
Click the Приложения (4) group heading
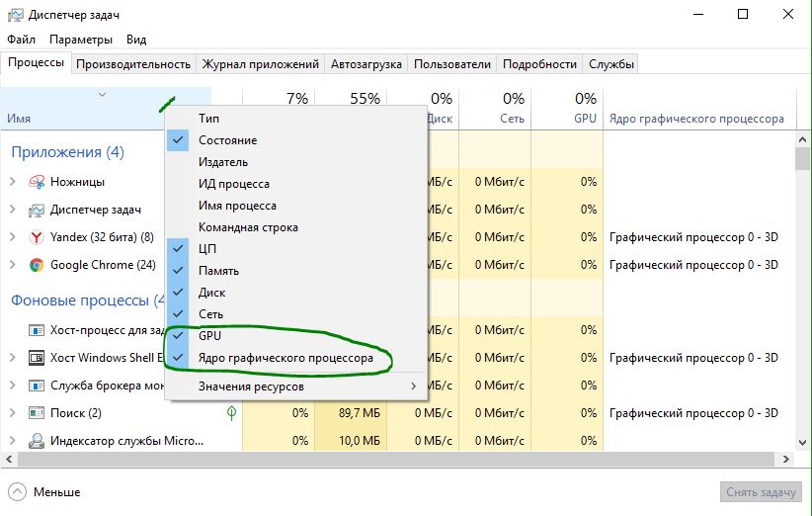point(67,152)
